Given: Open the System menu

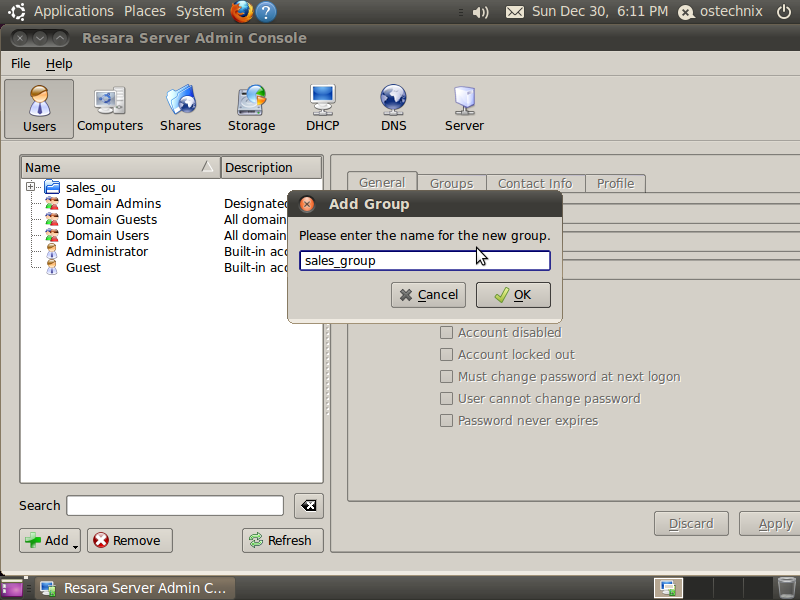Looking at the screenshot, I should point(200,11).
